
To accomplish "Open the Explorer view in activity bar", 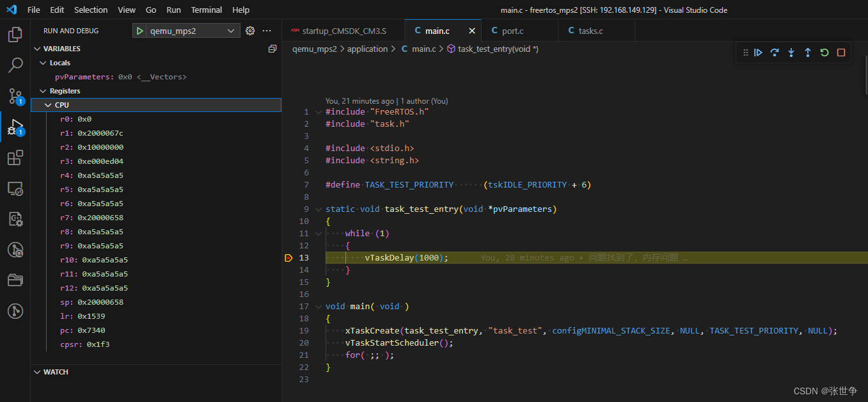I will tap(15, 35).
